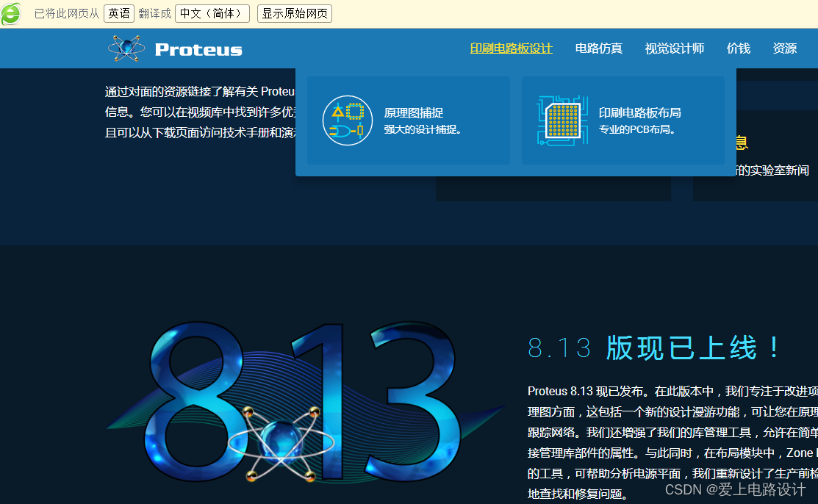Open 印刷电路板设计 menu
This screenshot has height=504, width=818.
pos(512,48)
